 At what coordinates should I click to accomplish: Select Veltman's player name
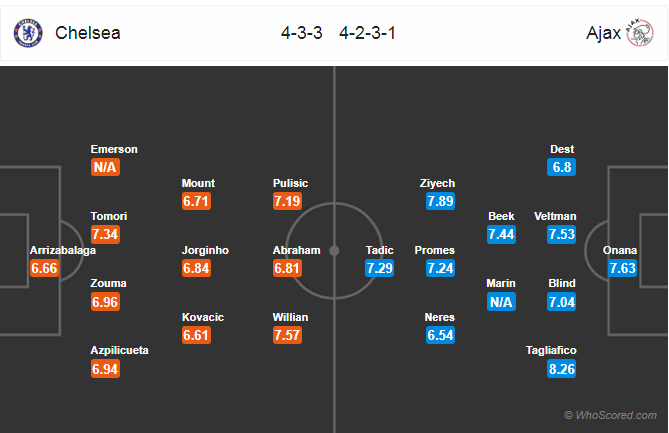click(555, 216)
